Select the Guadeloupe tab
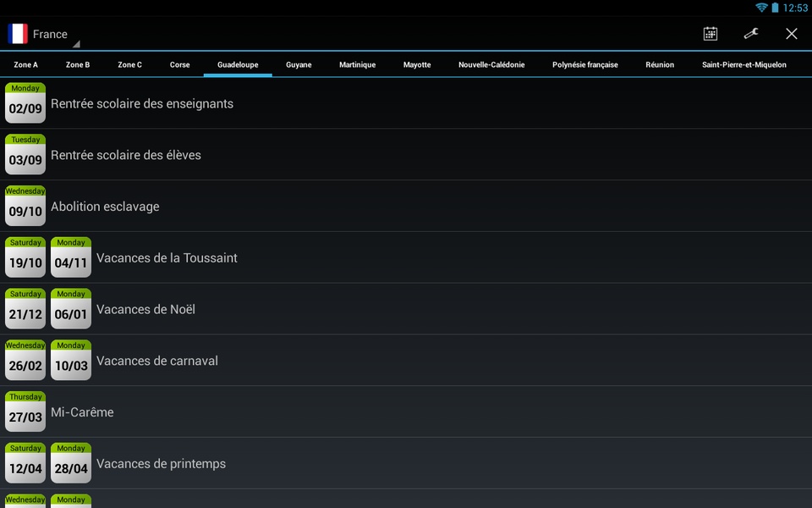Screen dimensions: 812x508 [238, 65]
